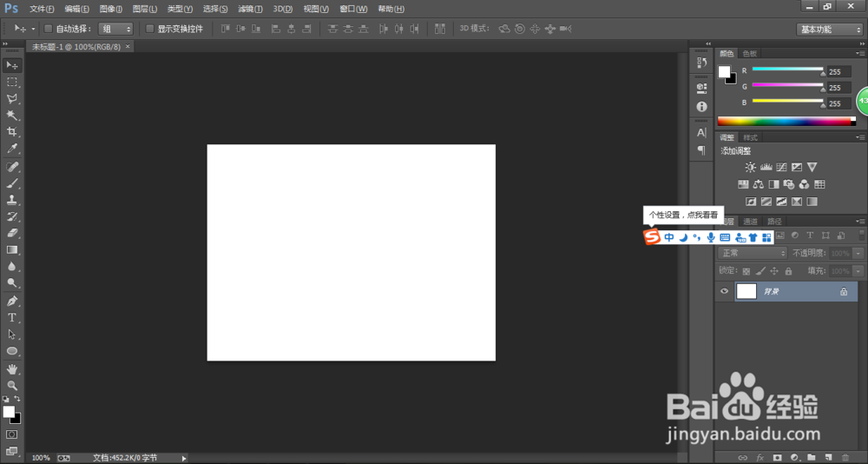Select the Clone Stamp tool
This screenshot has width=868, height=464.
coord(11,200)
